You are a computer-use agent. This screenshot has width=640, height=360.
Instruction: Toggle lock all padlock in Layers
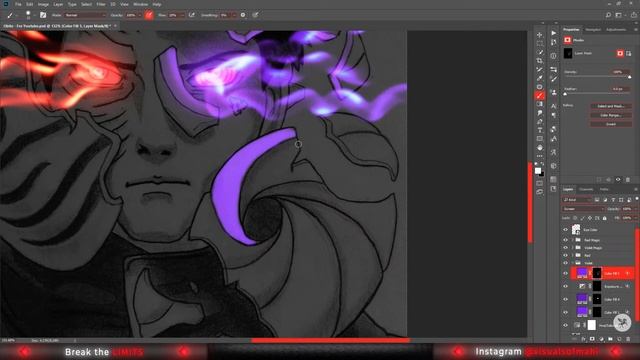[604, 218]
